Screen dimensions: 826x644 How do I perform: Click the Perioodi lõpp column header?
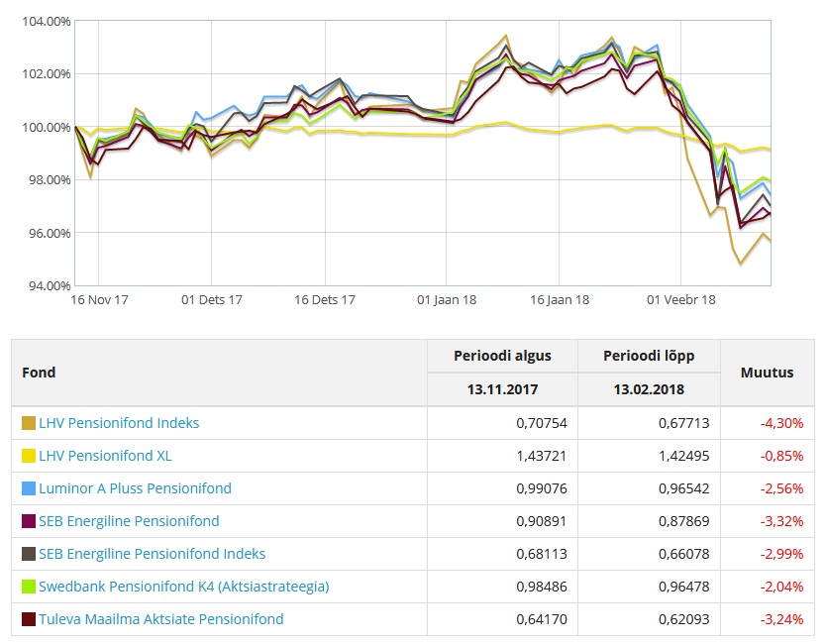pos(649,356)
